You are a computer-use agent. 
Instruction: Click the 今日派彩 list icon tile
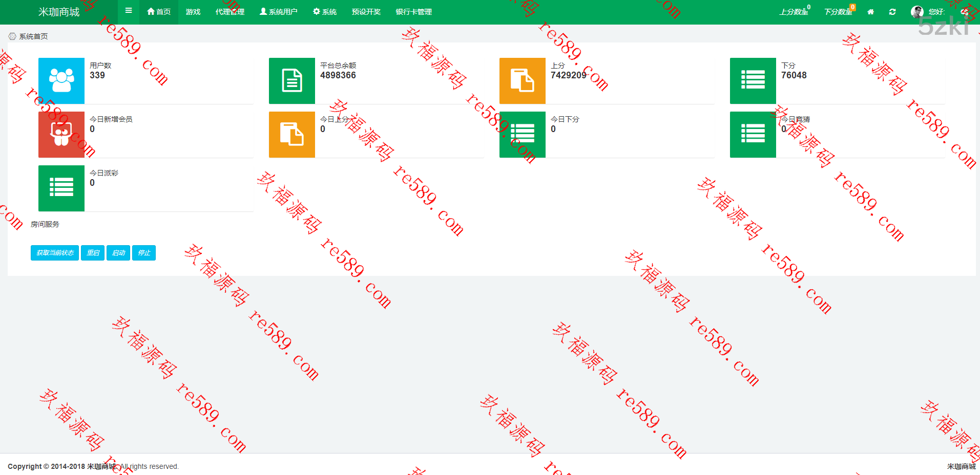(61, 188)
